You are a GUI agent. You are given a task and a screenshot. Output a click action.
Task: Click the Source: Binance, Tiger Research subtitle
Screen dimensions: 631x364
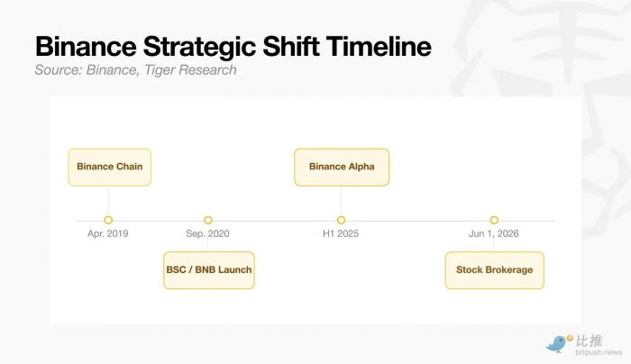135,70
